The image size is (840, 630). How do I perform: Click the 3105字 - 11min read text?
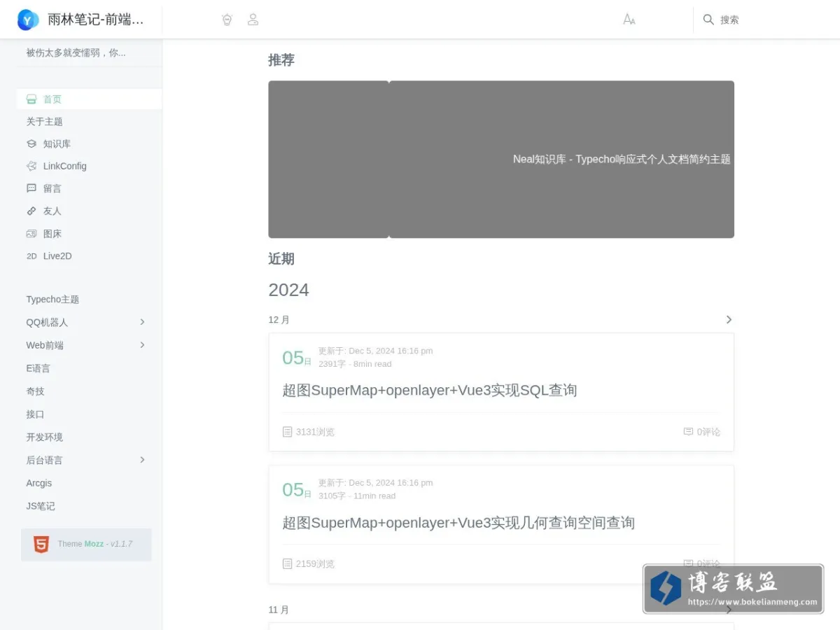click(357, 496)
